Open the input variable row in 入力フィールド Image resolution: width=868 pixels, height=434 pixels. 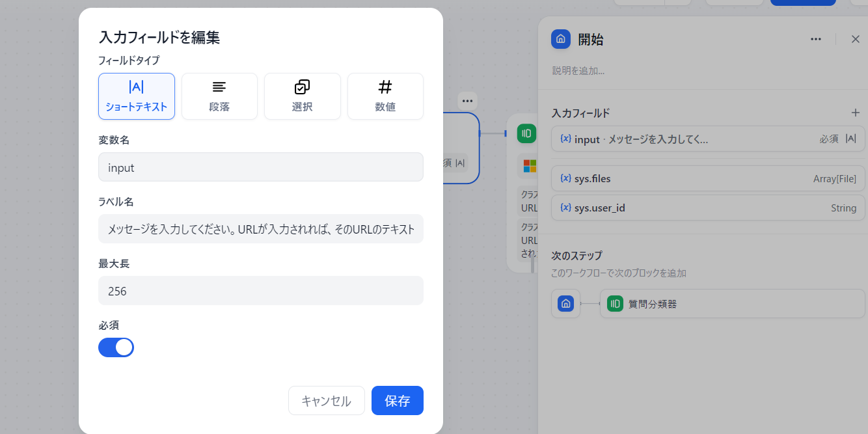[x=708, y=139]
